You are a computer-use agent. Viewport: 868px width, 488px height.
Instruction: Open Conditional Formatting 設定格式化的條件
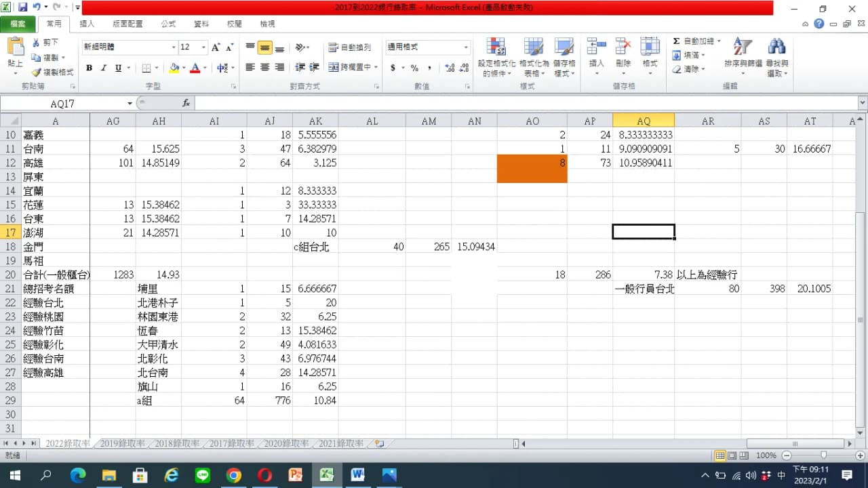497,57
